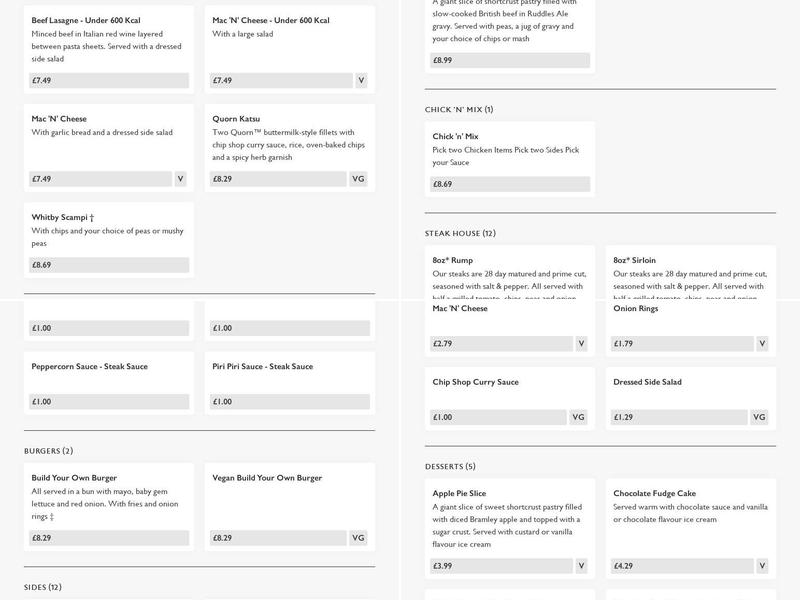800x600 pixels.
Task: Open the 8oz Sirloin steak item
Action: tap(635, 260)
